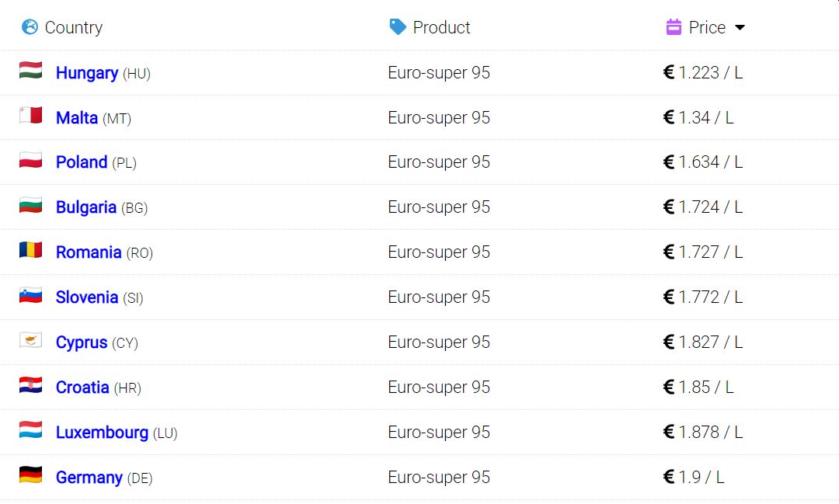Image resolution: width=839 pixels, height=504 pixels.
Task: Click the globe icon beside Country
Action: pyautogui.click(x=30, y=26)
